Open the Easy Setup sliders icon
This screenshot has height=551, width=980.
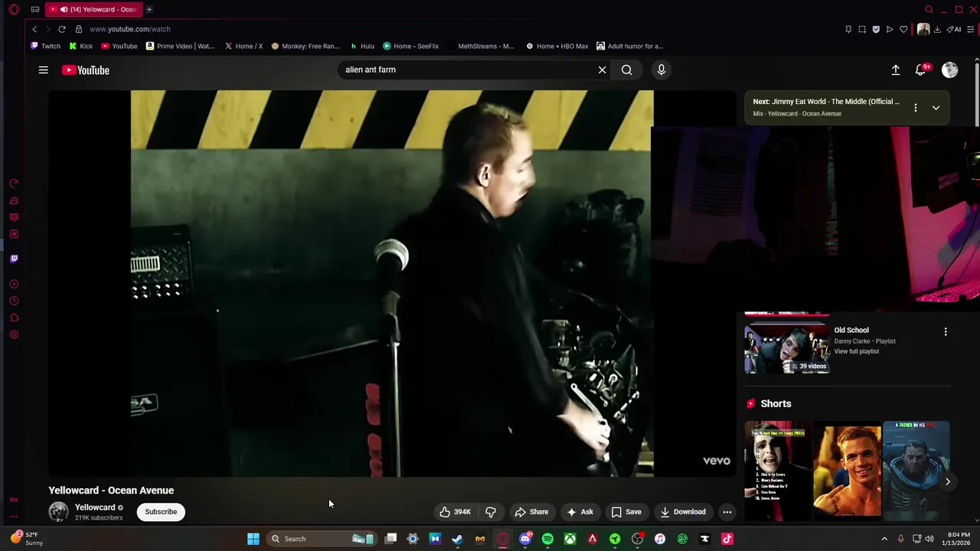[x=971, y=29]
